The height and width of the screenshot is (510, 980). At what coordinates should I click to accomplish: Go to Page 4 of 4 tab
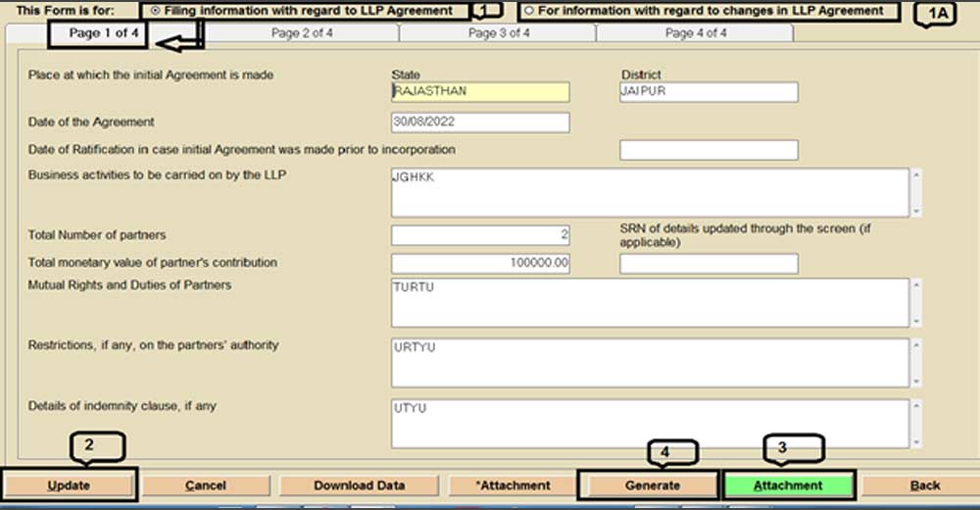[x=695, y=33]
